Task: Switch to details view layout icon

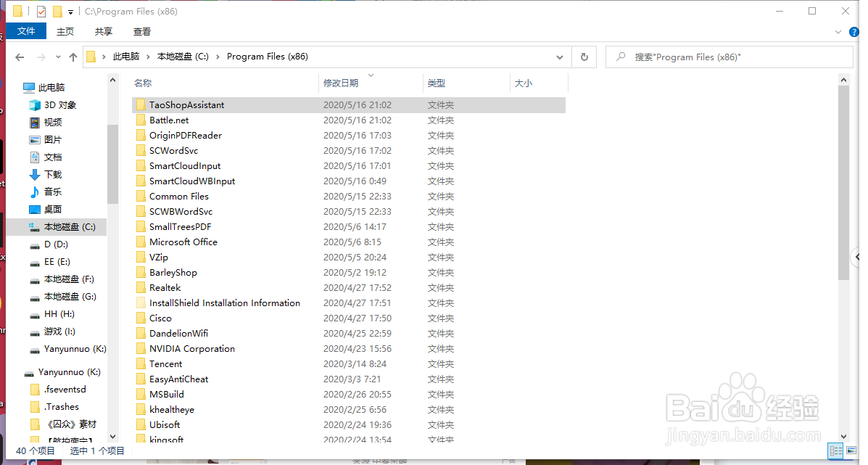Action: click(836, 450)
